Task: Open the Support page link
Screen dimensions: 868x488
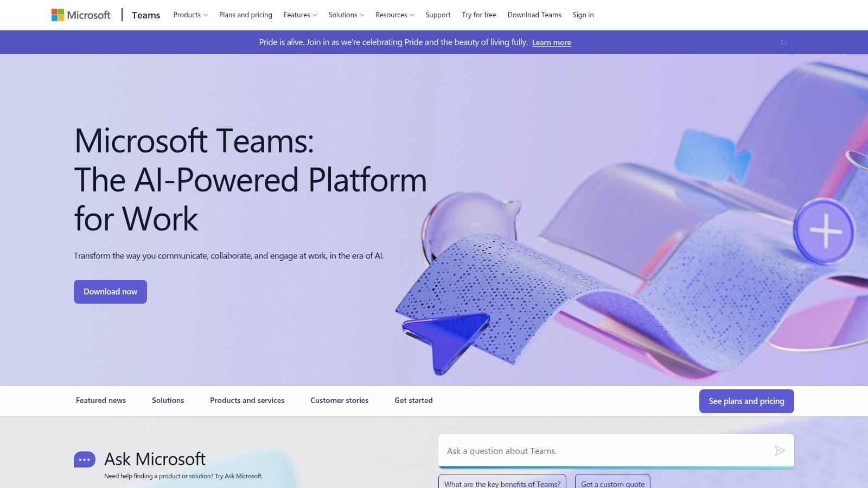Action: [x=438, y=15]
